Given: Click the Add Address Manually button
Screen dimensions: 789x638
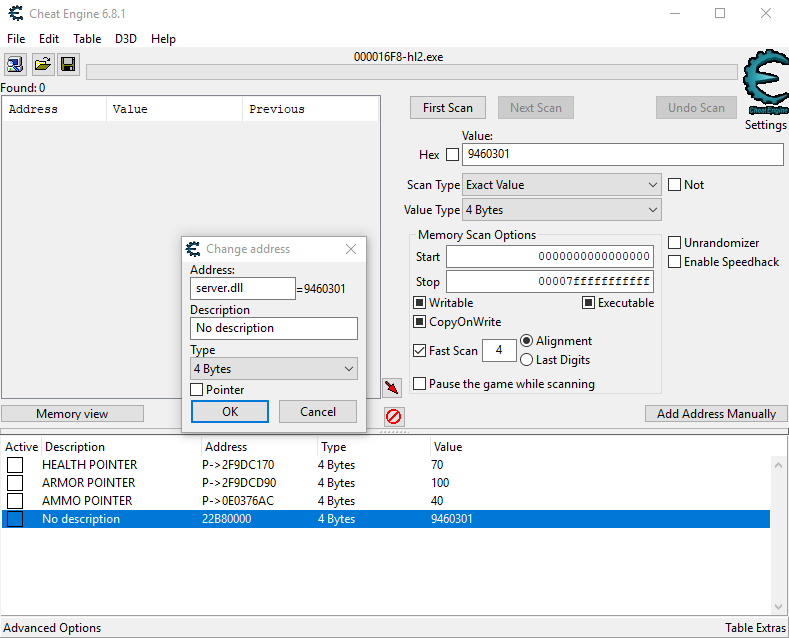Looking at the screenshot, I should click(716, 414).
